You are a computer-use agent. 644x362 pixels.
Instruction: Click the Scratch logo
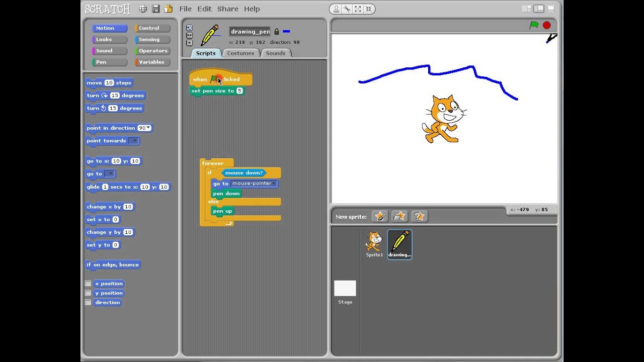(107, 9)
